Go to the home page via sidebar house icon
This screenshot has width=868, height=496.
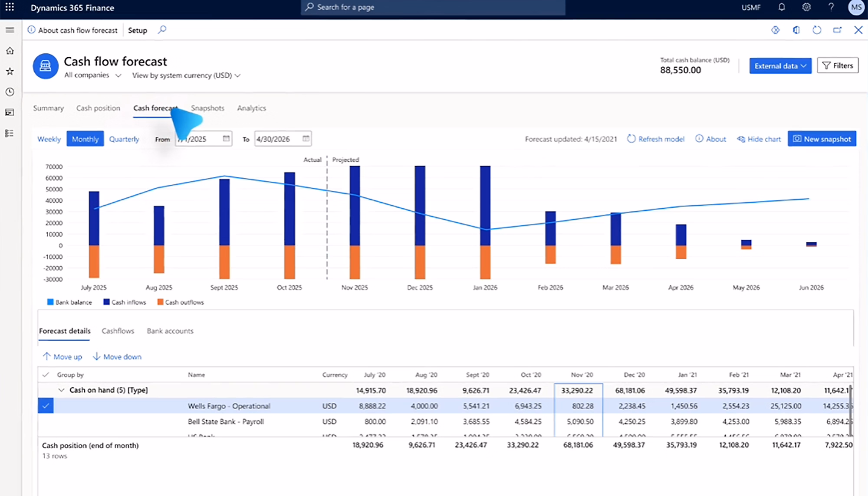pyautogui.click(x=10, y=51)
